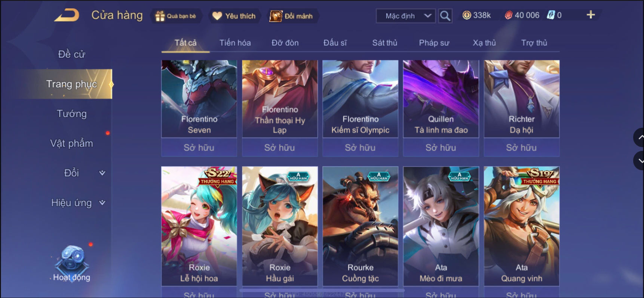Open the Hoạt động activity icon
Screen dimensions: 644x298
(x=71, y=263)
